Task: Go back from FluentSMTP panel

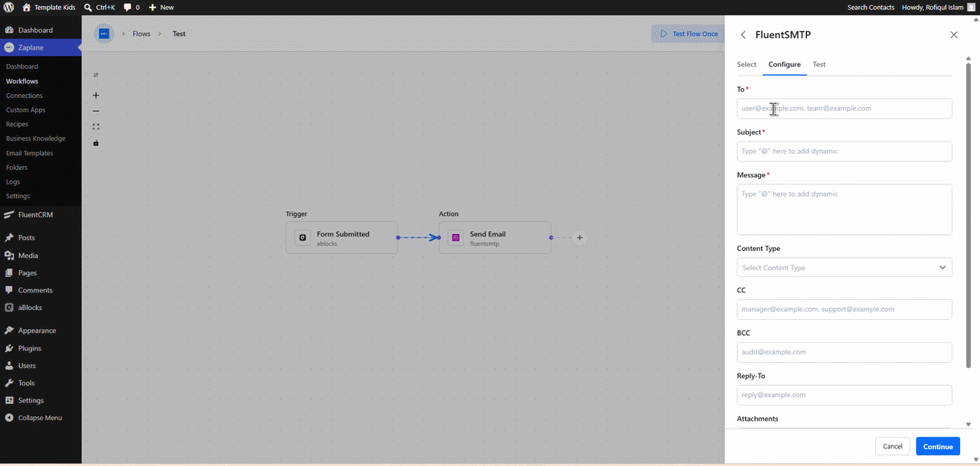Action: click(743, 34)
